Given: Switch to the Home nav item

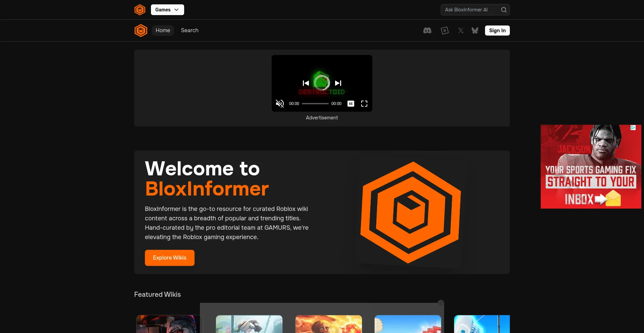Looking at the screenshot, I should pos(163,31).
